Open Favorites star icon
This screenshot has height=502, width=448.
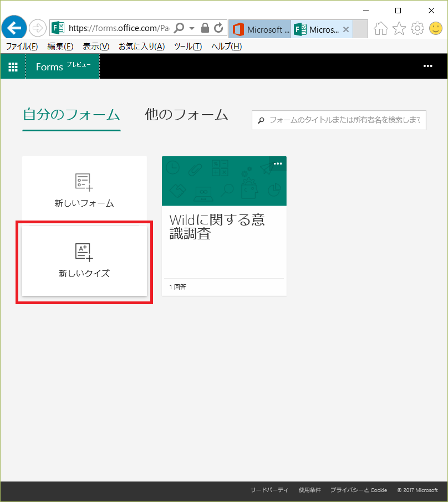399,28
